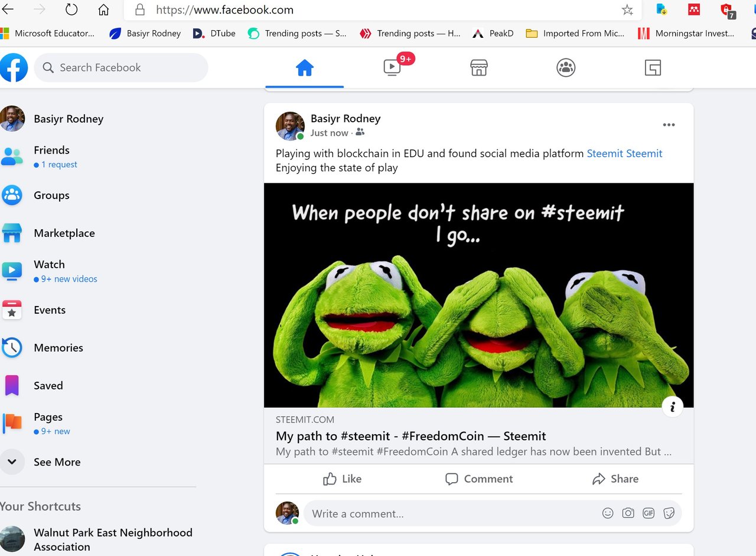
Task: Click the blue document download extension icon
Action: pyautogui.click(x=661, y=9)
